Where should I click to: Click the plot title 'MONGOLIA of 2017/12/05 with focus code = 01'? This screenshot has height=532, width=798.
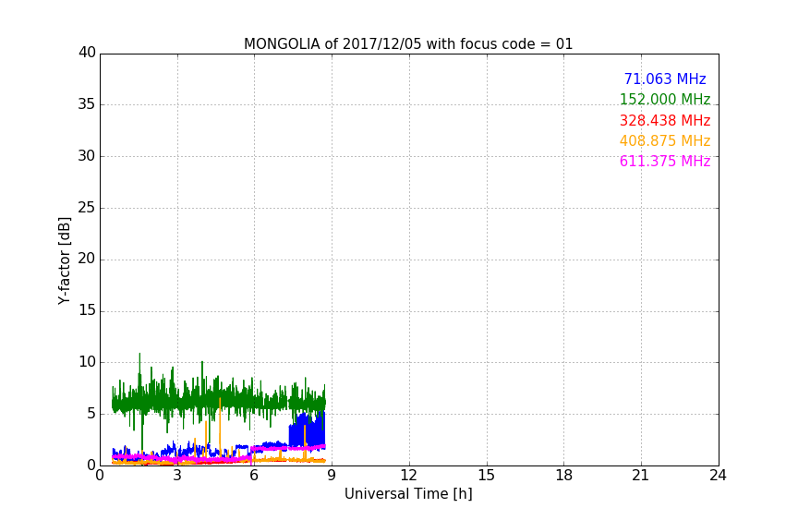pyautogui.click(x=408, y=43)
